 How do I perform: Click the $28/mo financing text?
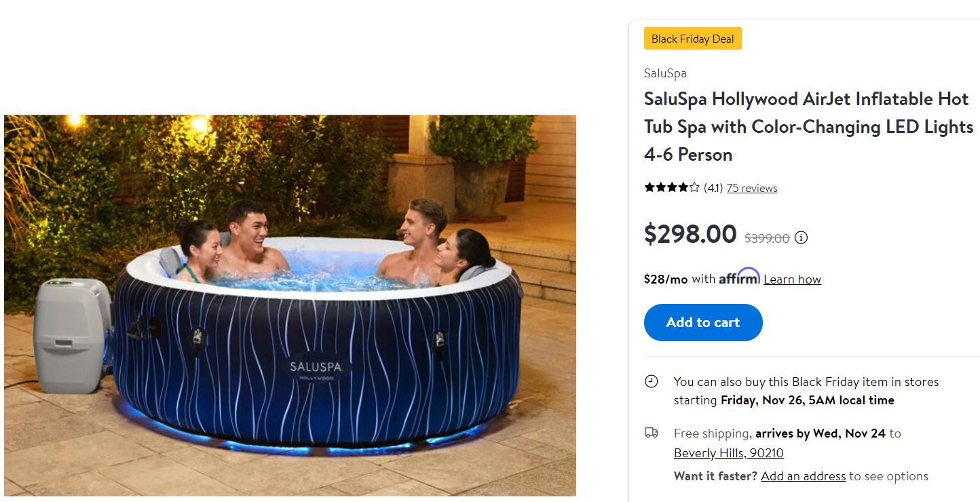tap(666, 279)
